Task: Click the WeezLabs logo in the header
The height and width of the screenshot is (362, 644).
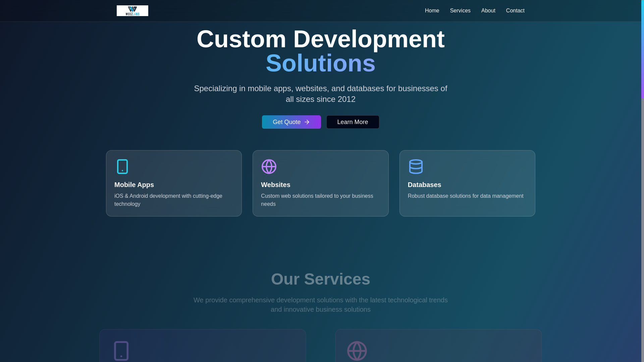Action: click(132, 11)
